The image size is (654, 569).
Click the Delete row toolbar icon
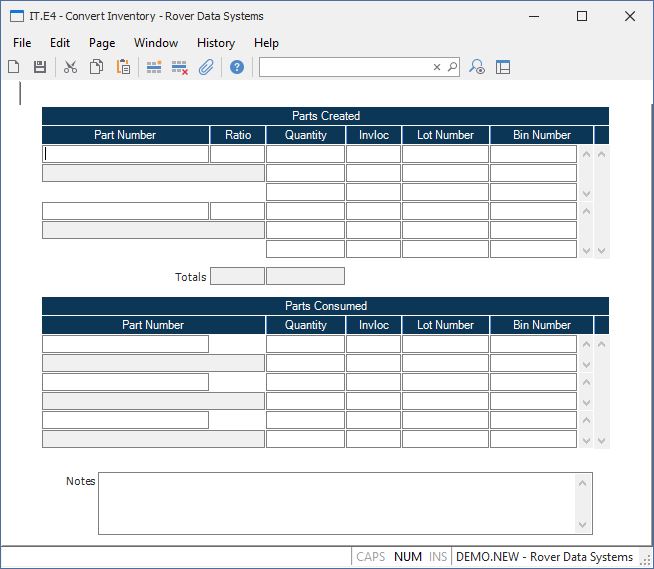coord(180,67)
